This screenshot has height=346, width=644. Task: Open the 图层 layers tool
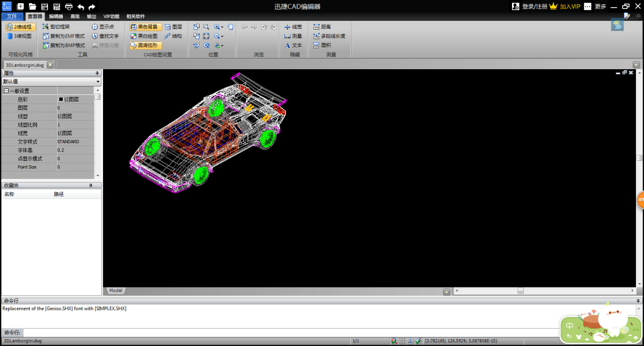point(173,26)
